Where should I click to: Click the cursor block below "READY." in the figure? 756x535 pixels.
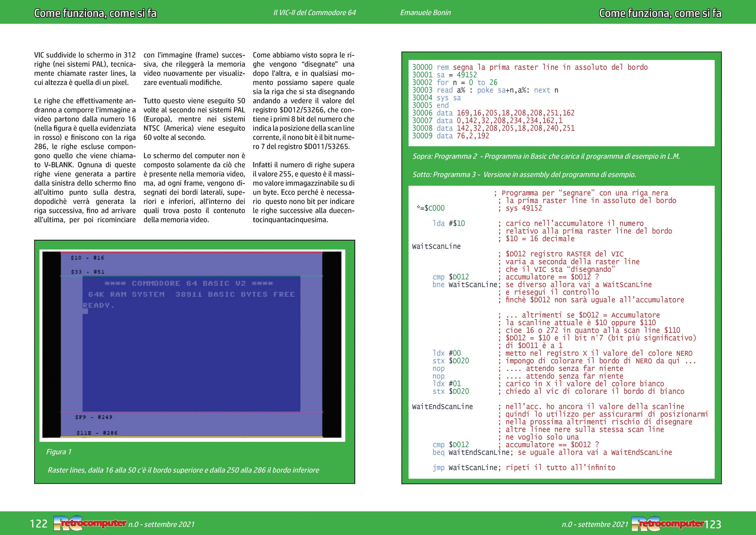(x=85, y=312)
